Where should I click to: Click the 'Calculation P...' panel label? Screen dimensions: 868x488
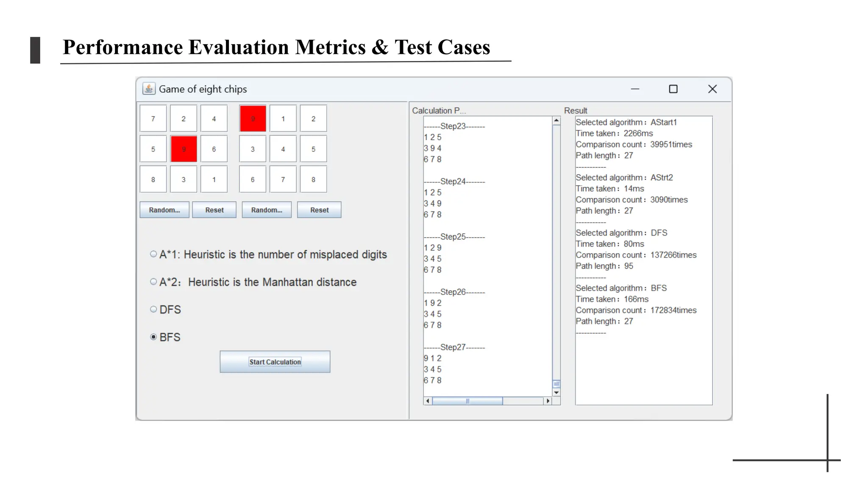pyautogui.click(x=439, y=111)
